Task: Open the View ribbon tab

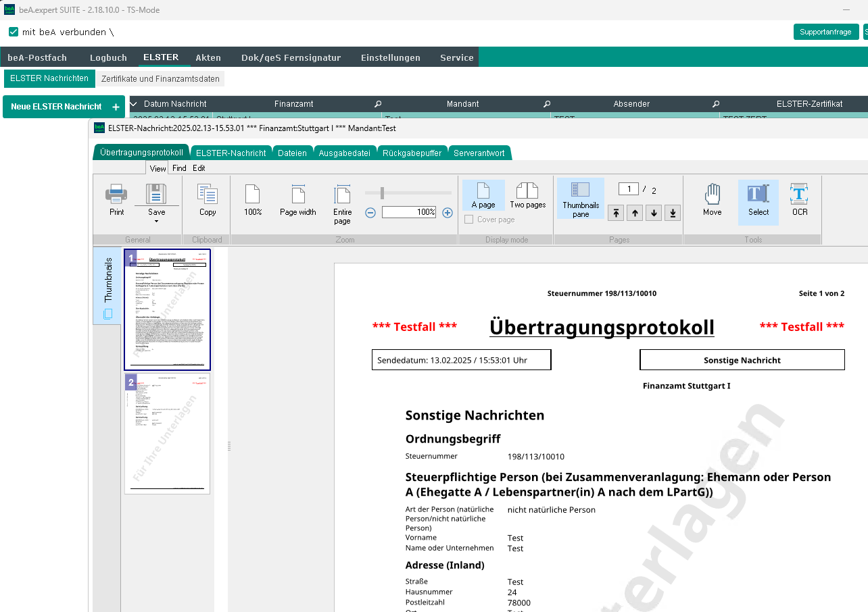Action: [x=158, y=168]
